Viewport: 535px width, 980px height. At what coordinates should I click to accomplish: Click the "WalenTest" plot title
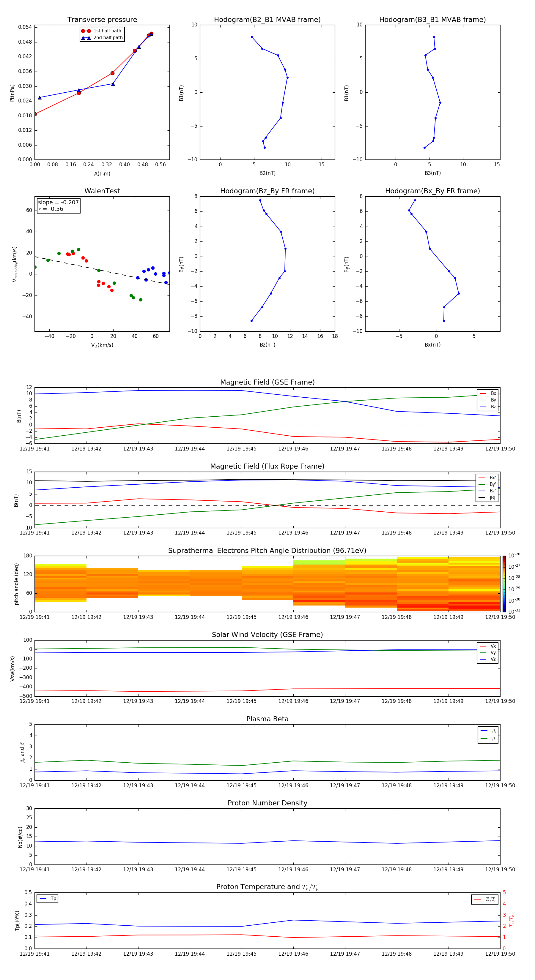coord(102,191)
